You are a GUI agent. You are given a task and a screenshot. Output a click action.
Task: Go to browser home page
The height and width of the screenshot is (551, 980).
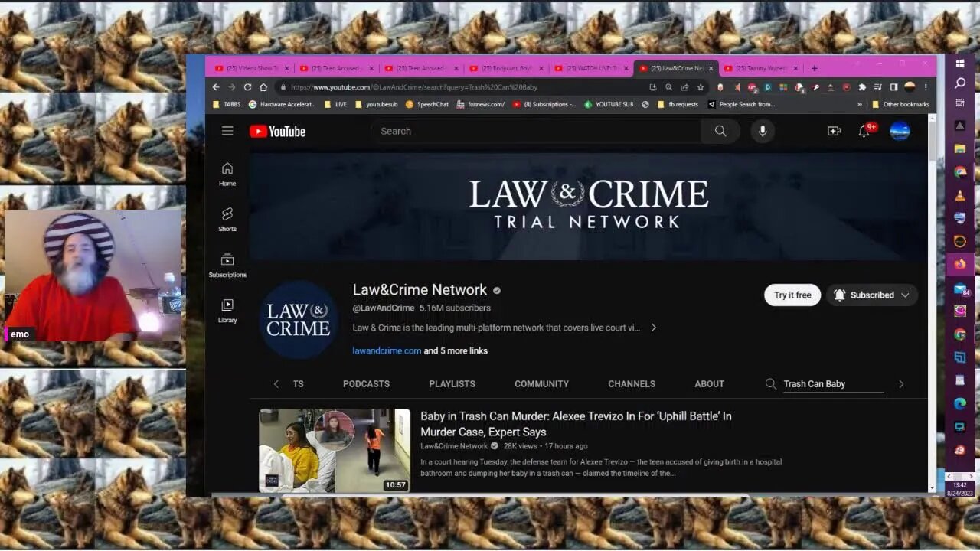click(x=263, y=87)
